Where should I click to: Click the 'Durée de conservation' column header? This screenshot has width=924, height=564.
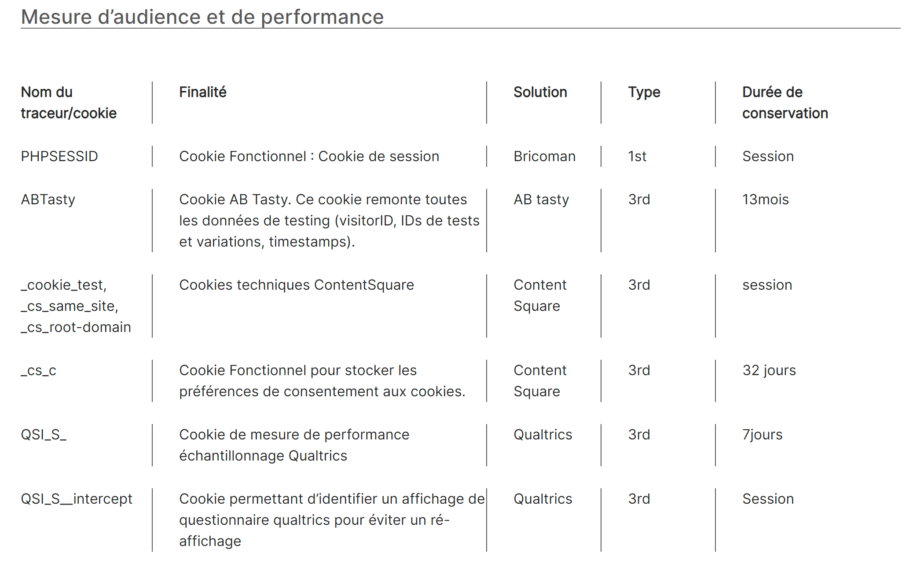pos(785,103)
